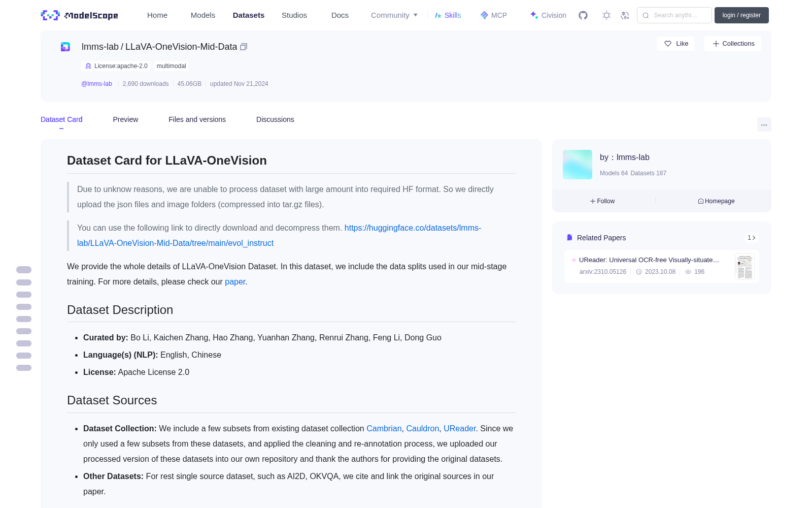
Task: Click the search magnifier icon
Action: click(646, 15)
